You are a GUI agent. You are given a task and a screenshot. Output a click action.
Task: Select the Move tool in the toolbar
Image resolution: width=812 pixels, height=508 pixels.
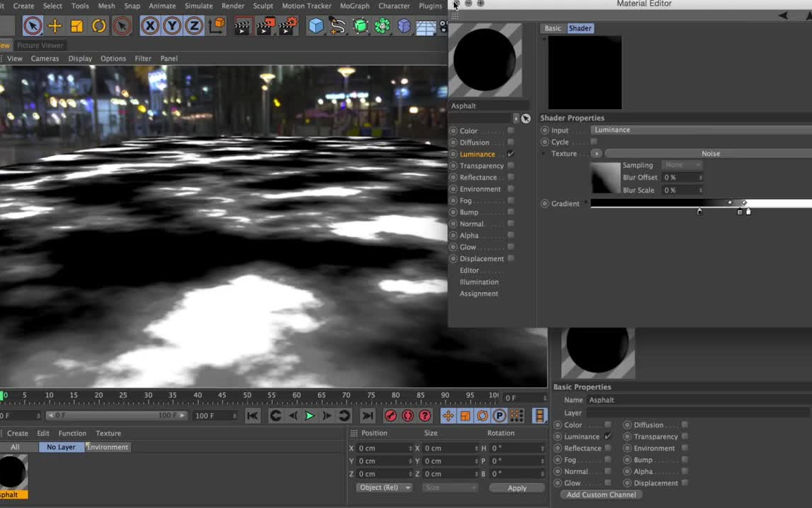[55, 26]
